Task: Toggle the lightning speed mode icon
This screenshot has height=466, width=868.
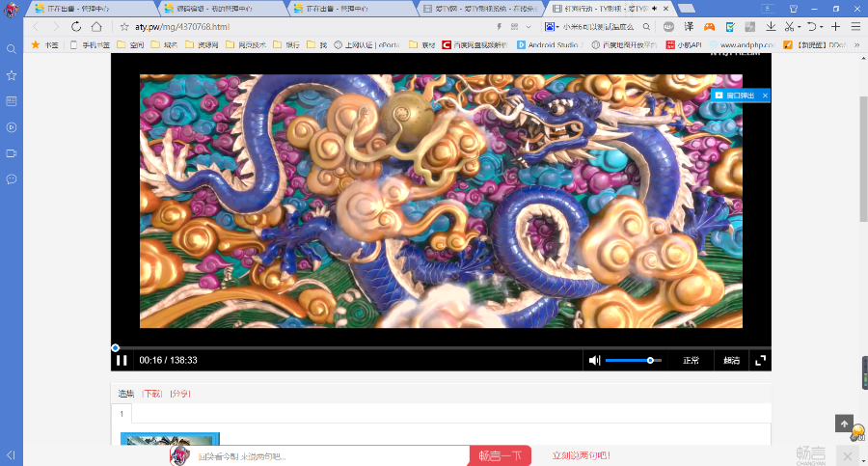Action: click(x=499, y=27)
